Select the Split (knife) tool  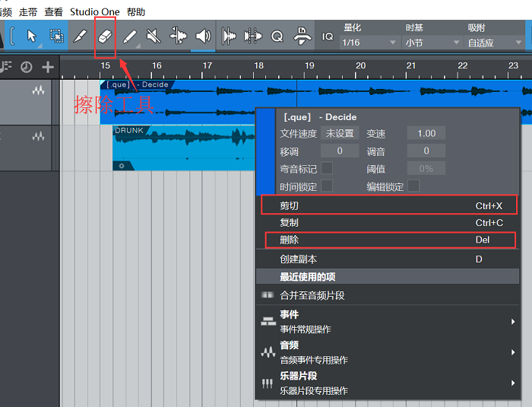pos(81,36)
